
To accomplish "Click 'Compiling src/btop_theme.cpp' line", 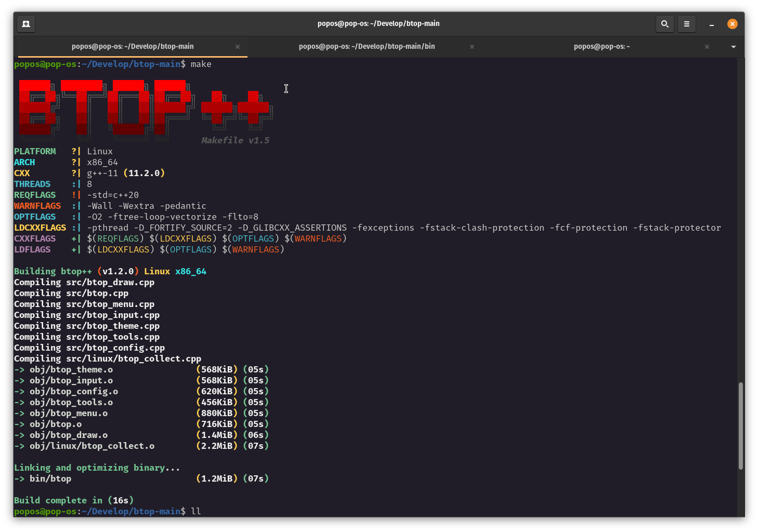I will (87, 326).
